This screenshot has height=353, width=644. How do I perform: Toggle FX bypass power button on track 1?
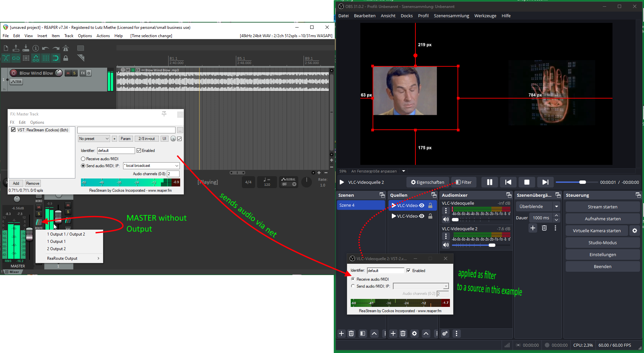click(89, 73)
